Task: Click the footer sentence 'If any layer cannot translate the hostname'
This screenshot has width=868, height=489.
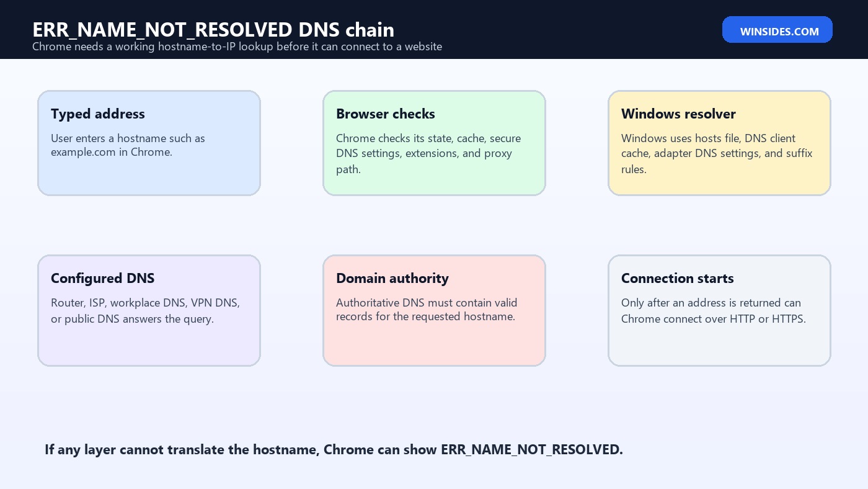Action: [334, 449]
